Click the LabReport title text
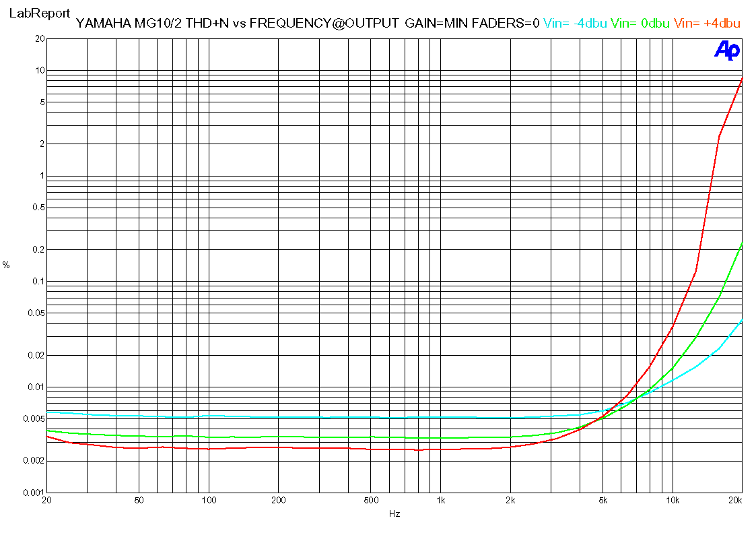Viewport: 756px width, 535px height. point(40,13)
